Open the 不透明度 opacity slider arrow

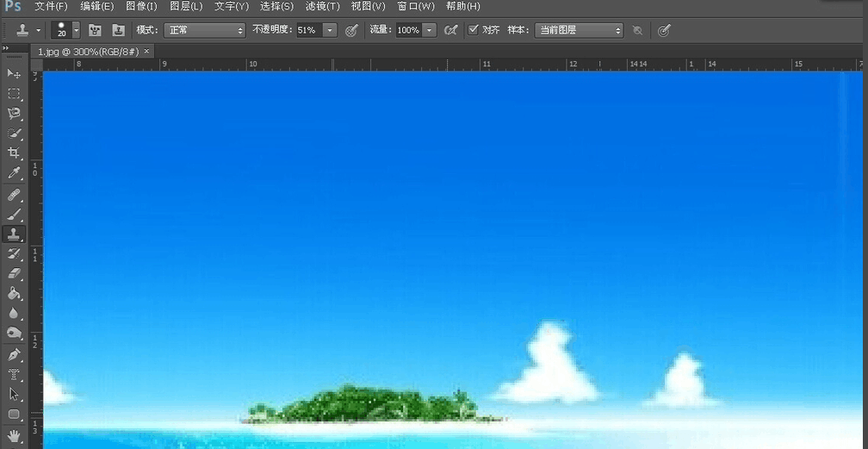coord(330,30)
